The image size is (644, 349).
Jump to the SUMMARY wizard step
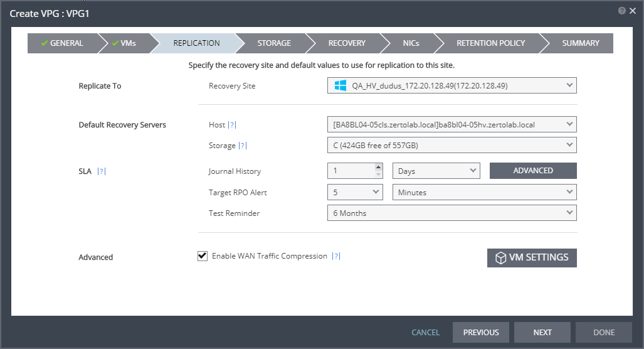[x=580, y=43]
